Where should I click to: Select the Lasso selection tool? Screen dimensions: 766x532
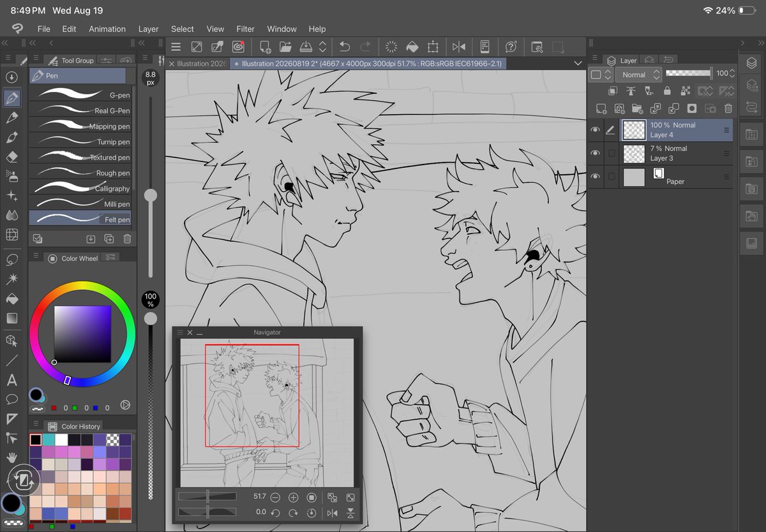pyautogui.click(x=11, y=260)
